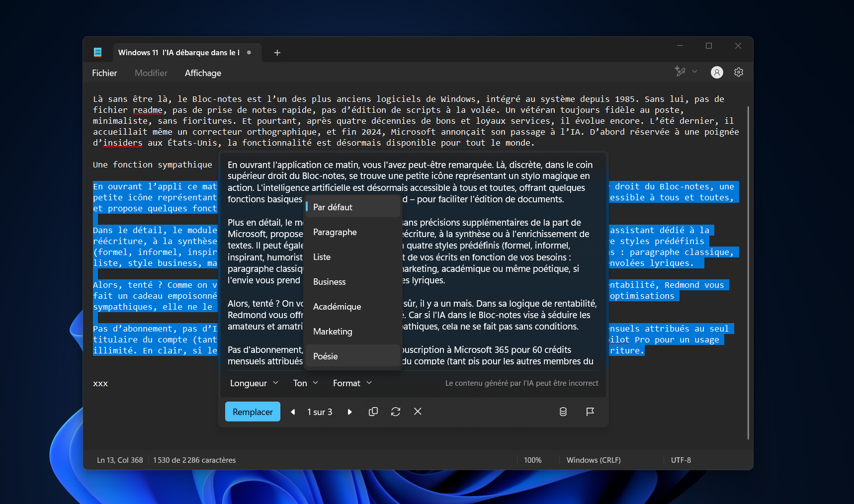Open the account profile icon
The width and height of the screenshot is (854, 504).
716,72
